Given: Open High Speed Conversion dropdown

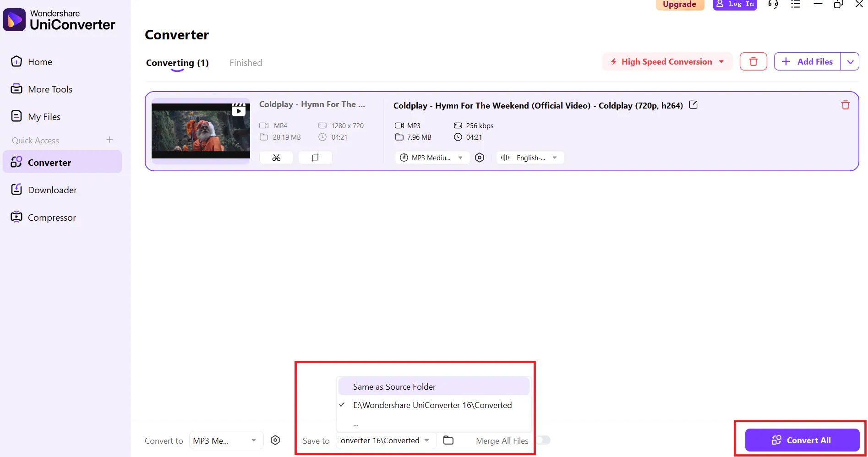Looking at the screenshot, I should pos(667,61).
